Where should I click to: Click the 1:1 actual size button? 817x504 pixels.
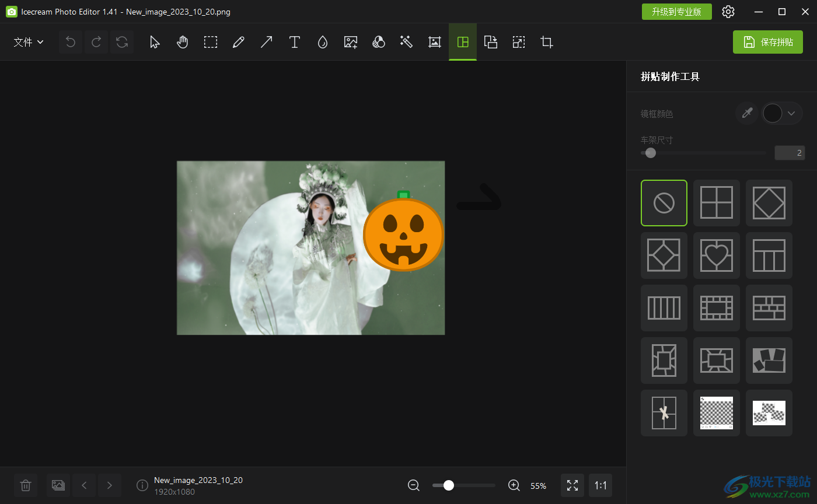click(x=600, y=485)
